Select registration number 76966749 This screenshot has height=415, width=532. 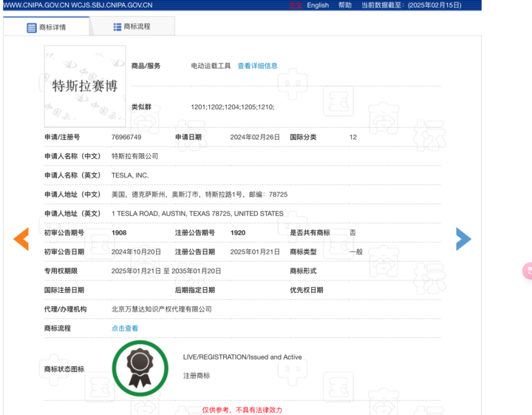click(126, 137)
